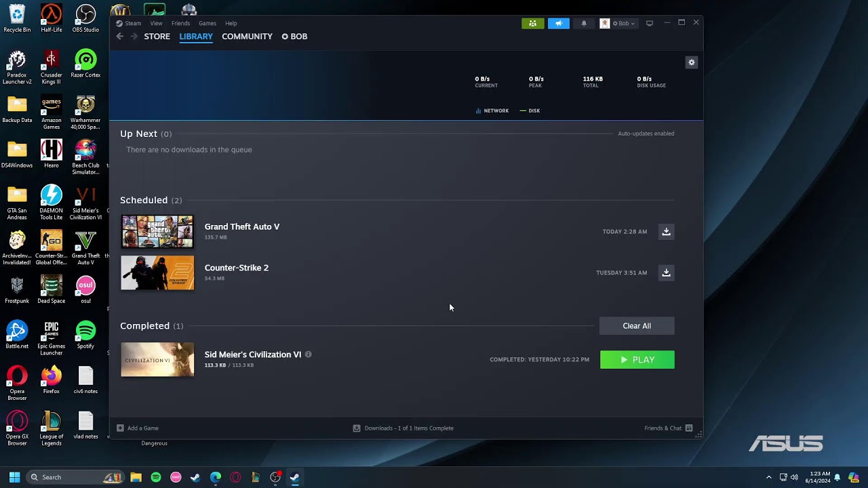Viewport: 868px width, 488px height.
Task: Select the League of Legends desktop icon
Action: 52,427
